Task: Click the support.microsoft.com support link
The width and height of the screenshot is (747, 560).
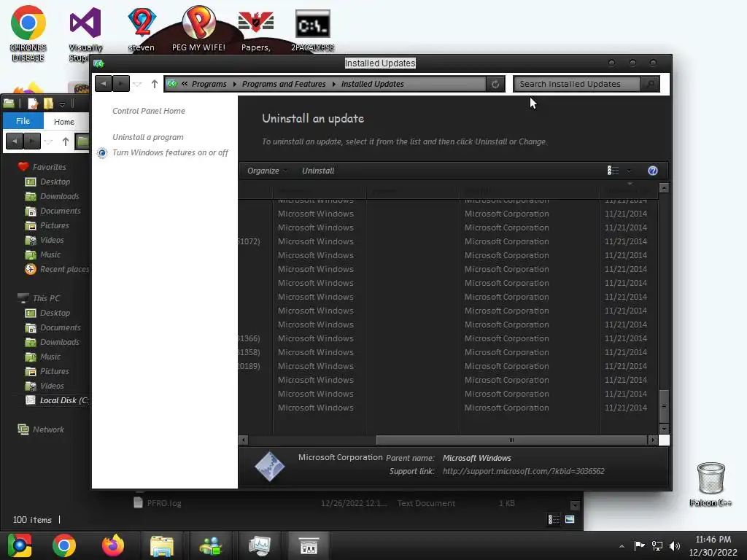Action: pos(523,471)
